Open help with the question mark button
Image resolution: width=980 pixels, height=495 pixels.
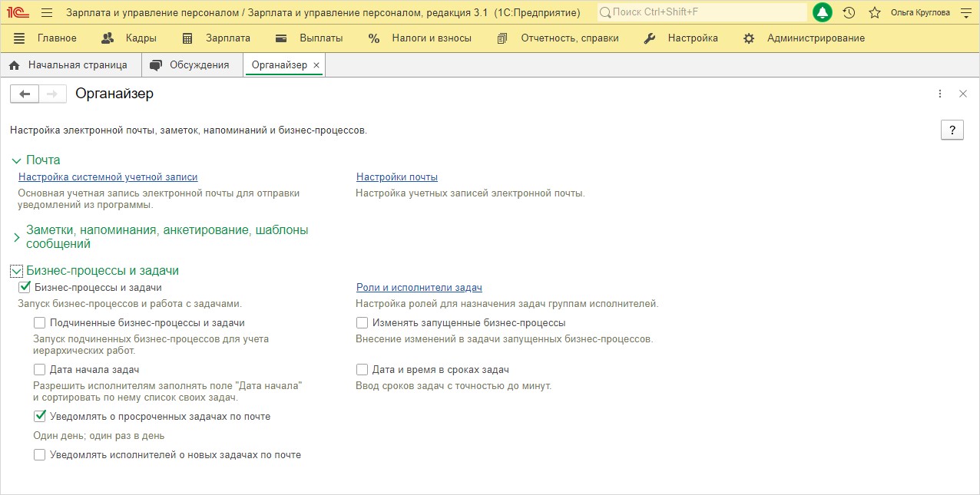[952, 130]
